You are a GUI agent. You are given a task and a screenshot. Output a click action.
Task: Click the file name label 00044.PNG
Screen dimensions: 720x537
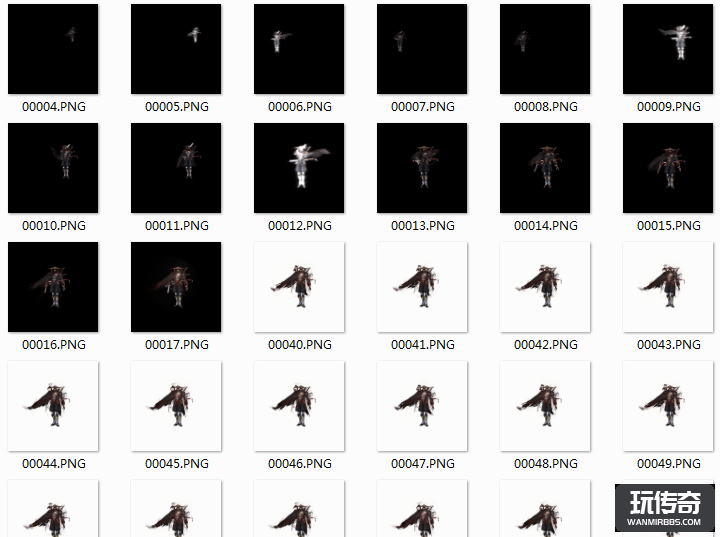tap(54, 464)
